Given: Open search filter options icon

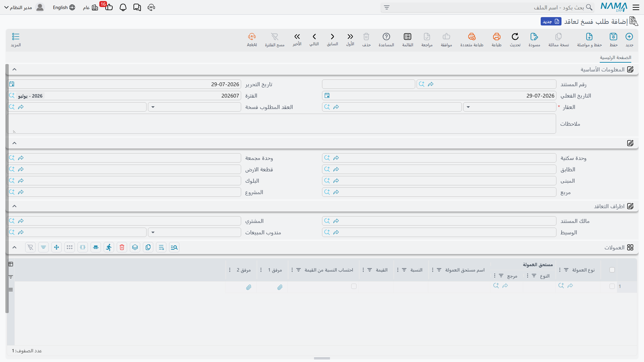Looking at the screenshot, I should click(387, 7).
